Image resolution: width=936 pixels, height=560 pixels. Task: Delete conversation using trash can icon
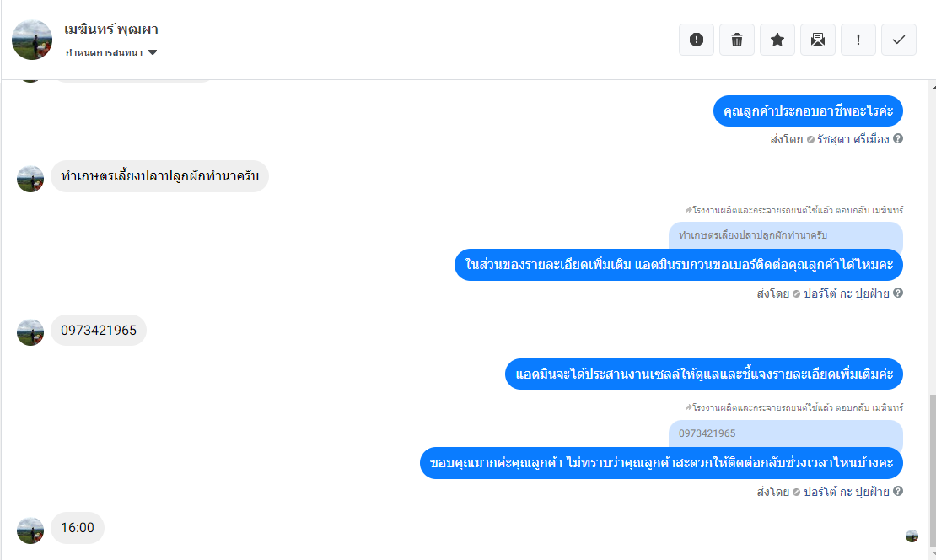[x=737, y=40]
